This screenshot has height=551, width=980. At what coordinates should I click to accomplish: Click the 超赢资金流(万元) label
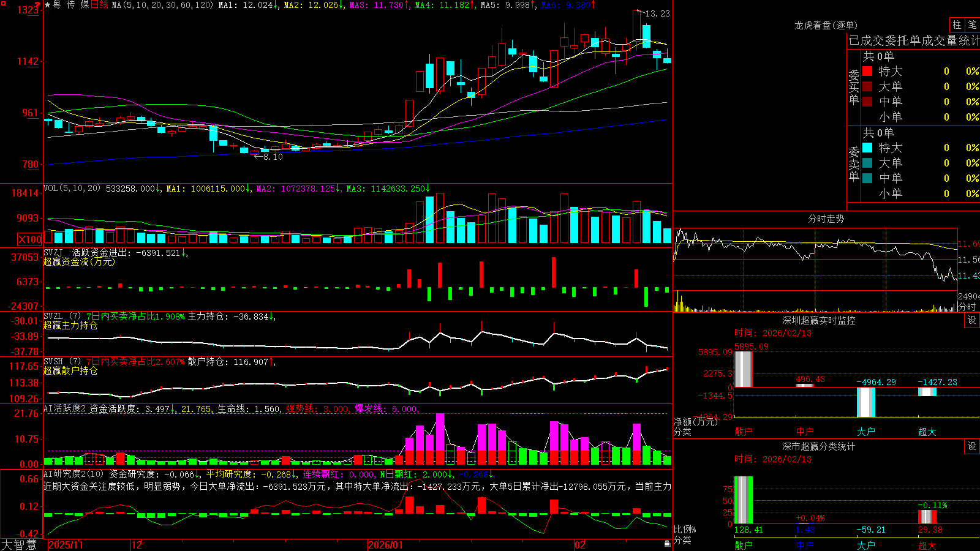point(79,261)
